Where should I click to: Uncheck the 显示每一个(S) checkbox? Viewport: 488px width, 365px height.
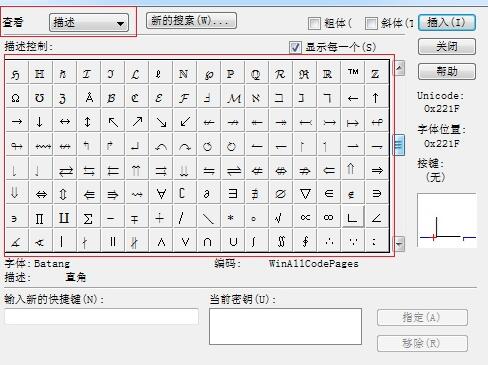click(296, 47)
